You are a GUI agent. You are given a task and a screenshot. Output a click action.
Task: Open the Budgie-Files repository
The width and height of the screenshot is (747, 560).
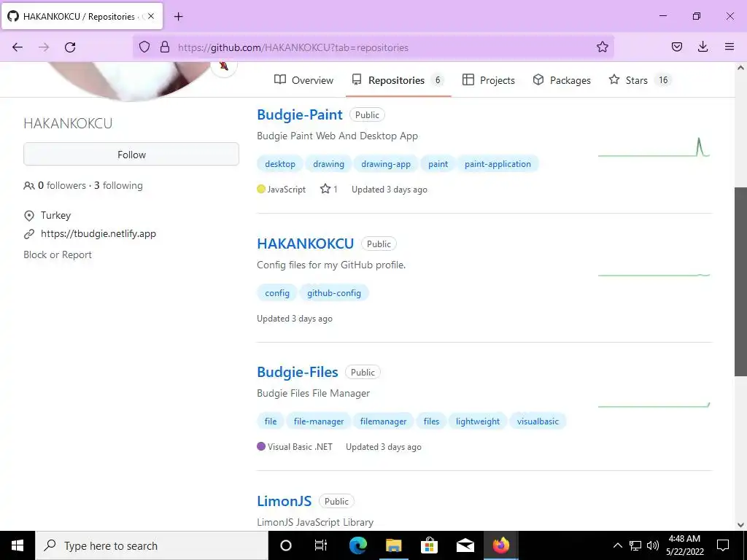click(298, 372)
